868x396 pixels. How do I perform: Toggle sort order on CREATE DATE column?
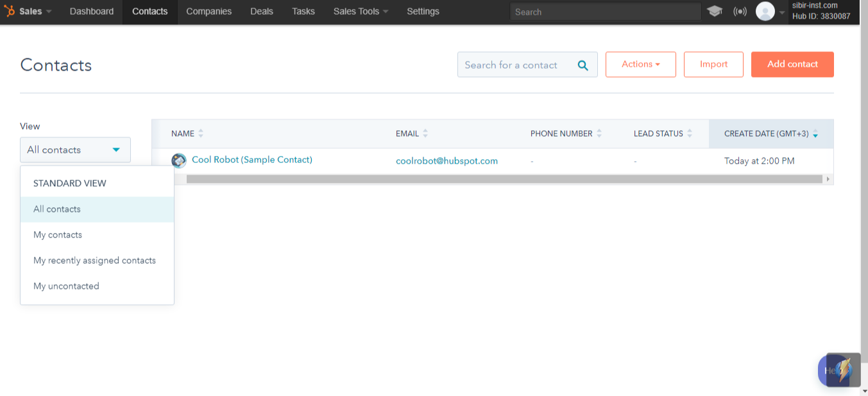815,135
